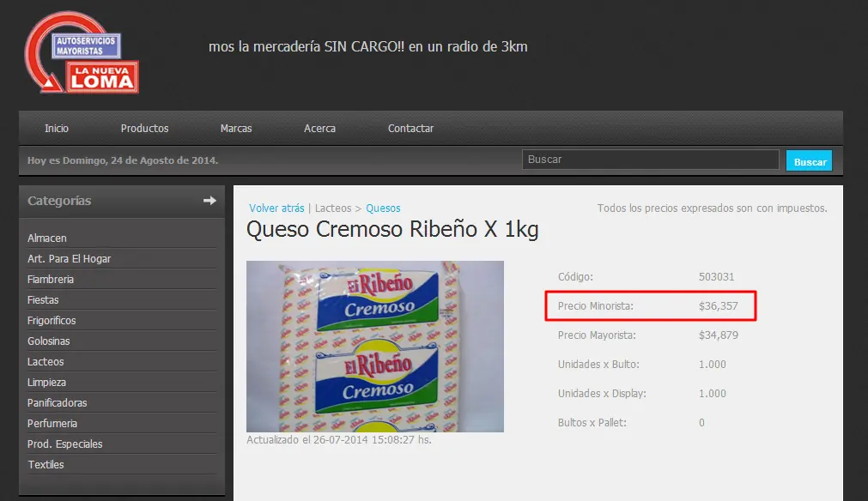Click the blue Buscar button

(x=810, y=161)
